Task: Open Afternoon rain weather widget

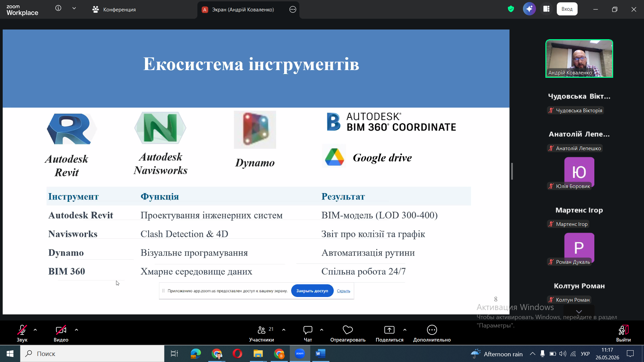Action: (497, 354)
